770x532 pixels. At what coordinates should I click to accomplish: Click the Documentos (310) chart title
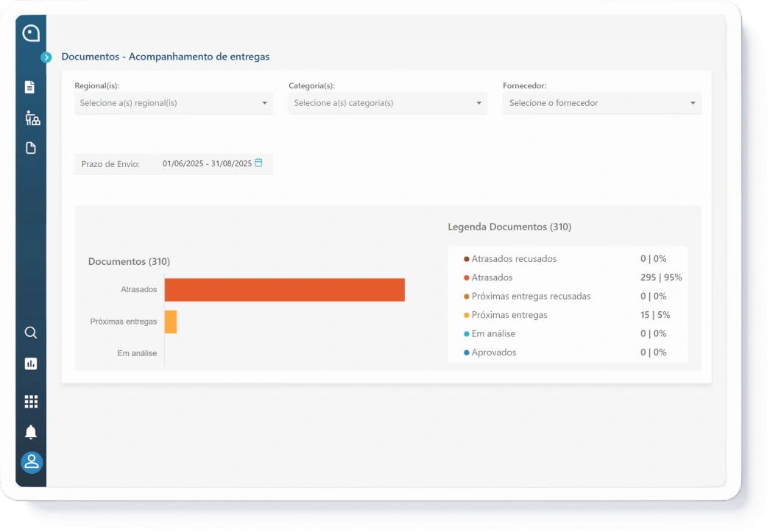click(x=129, y=261)
